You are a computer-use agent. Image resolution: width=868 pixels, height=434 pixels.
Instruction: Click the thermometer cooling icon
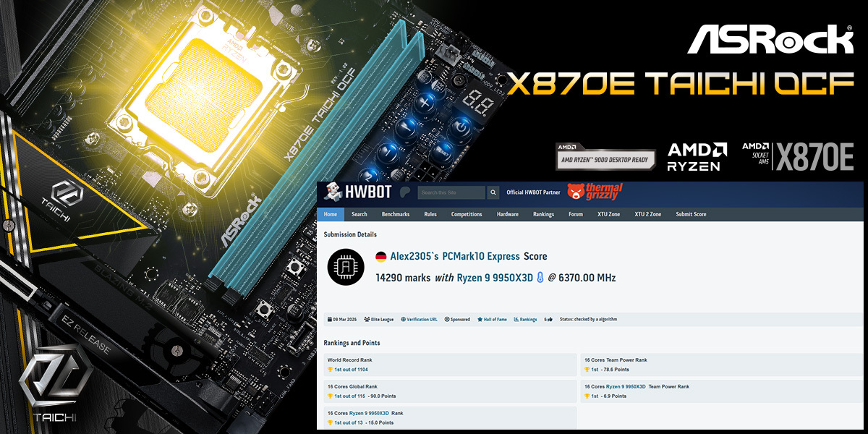[x=540, y=278]
